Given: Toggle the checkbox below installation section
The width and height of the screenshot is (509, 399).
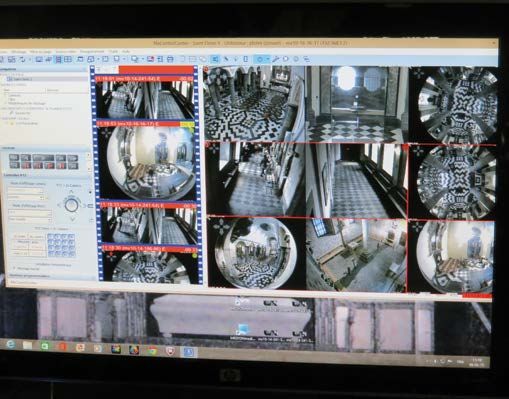Looking at the screenshot, I should point(14,268).
